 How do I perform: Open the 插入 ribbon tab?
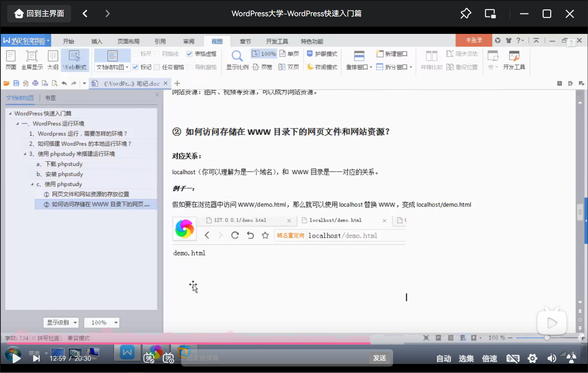[97, 41]
